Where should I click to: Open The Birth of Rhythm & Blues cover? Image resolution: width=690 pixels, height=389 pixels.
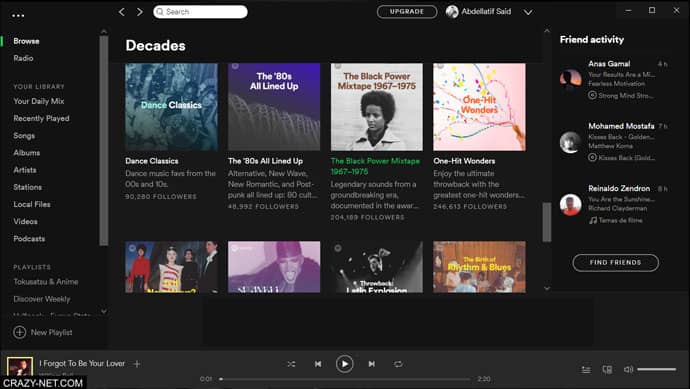coord(479,267)
